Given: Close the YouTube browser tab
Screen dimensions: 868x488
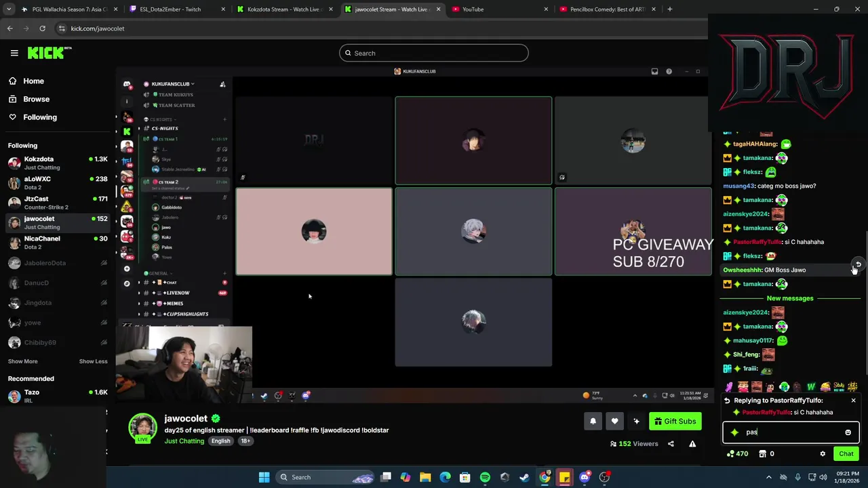Looking at the screenshot, I should pyautogui.click(x=546, y=9).
